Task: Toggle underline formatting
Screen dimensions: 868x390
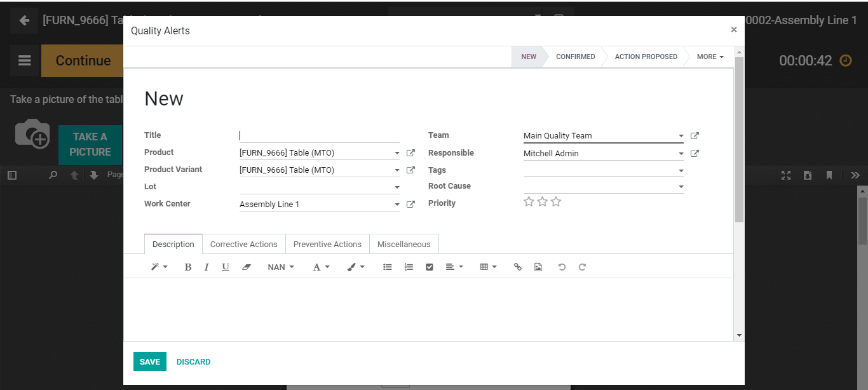Action: pos(226,267)
